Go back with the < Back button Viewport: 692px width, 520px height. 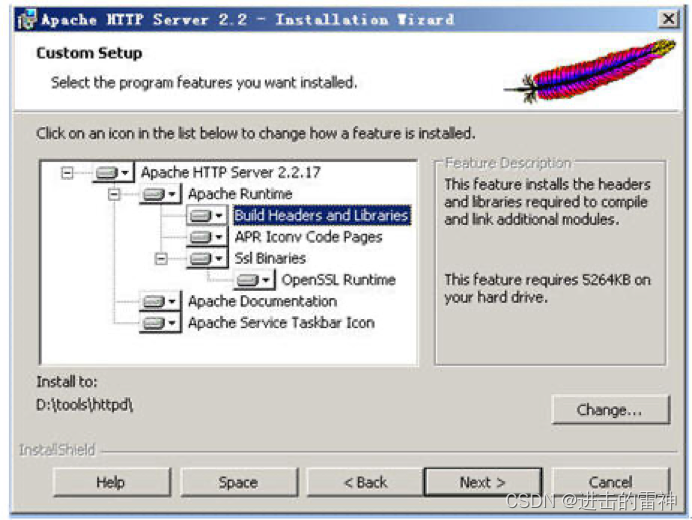[x=365, y=482]
